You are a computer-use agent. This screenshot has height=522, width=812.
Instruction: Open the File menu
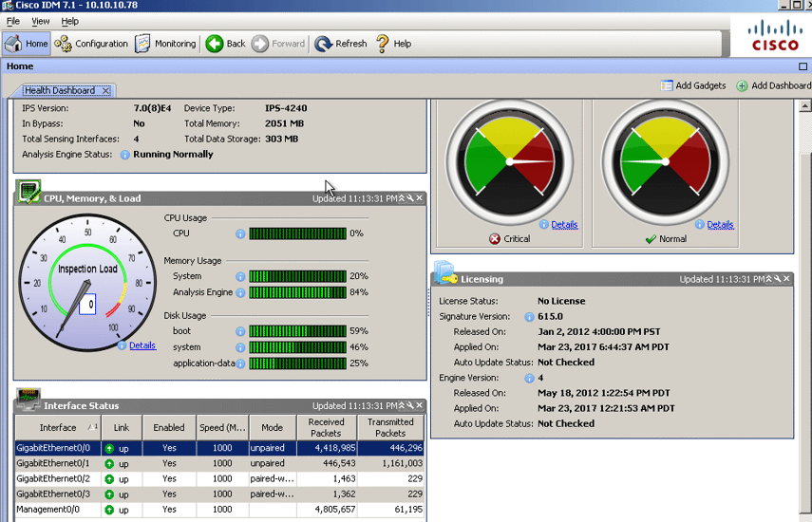pyautogui.click(x=13, y=21)
